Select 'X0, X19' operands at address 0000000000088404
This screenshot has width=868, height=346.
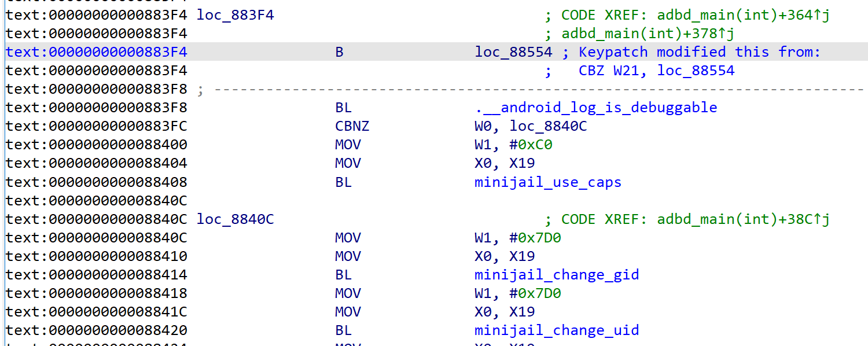(505, 163)
